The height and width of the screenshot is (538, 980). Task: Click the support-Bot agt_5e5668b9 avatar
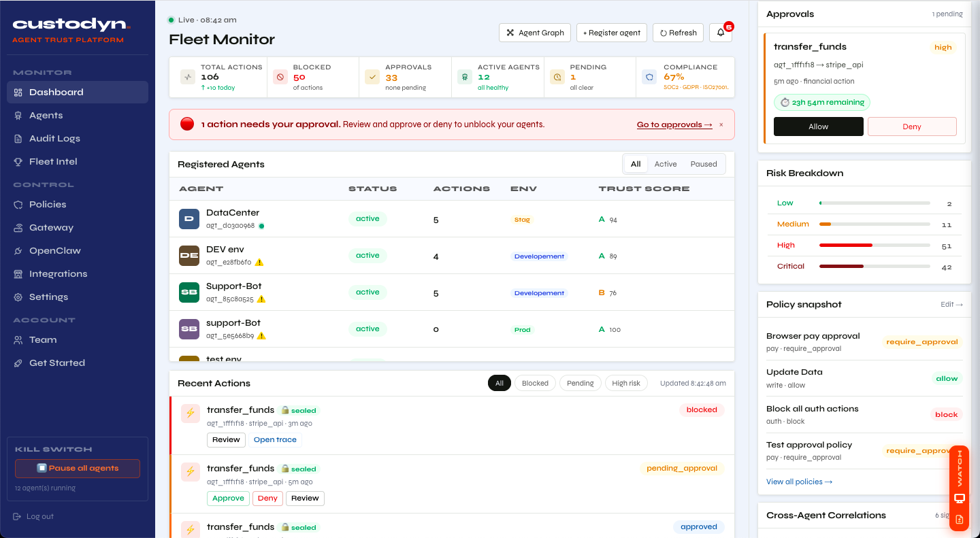189,329
